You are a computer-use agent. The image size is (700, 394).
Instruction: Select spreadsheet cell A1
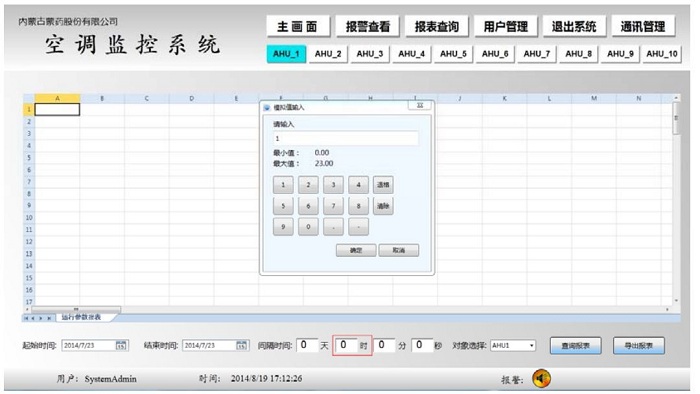(57, 109)
